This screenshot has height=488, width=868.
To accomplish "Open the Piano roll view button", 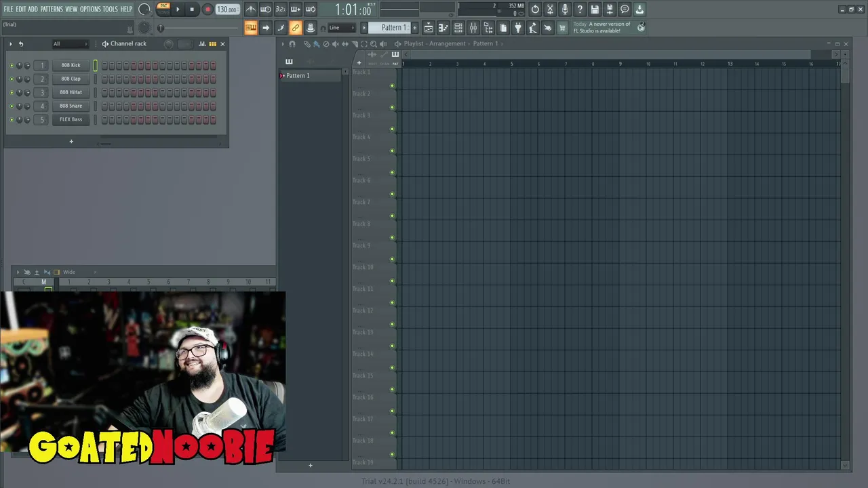I will [443, 28].
